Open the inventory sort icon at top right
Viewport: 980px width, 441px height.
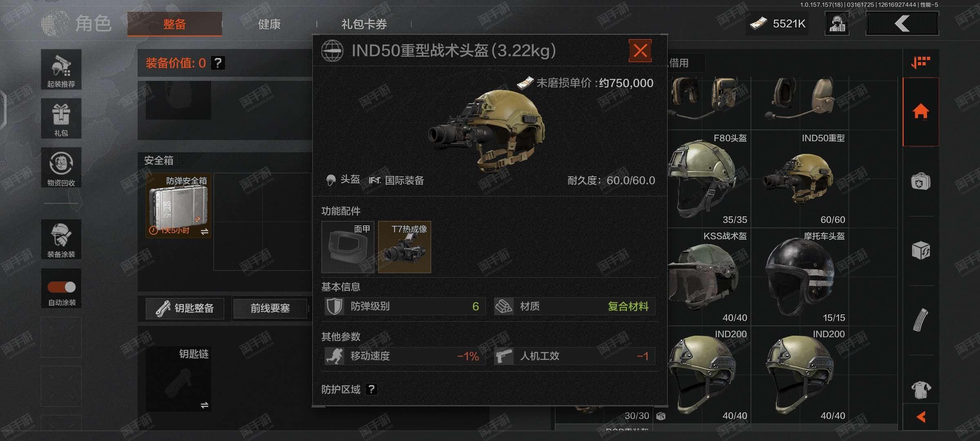(x=921, y=62)
